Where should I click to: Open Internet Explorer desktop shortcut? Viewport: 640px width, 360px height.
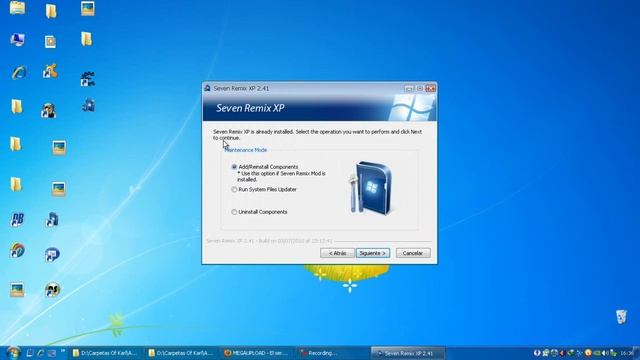pos(18,73)
